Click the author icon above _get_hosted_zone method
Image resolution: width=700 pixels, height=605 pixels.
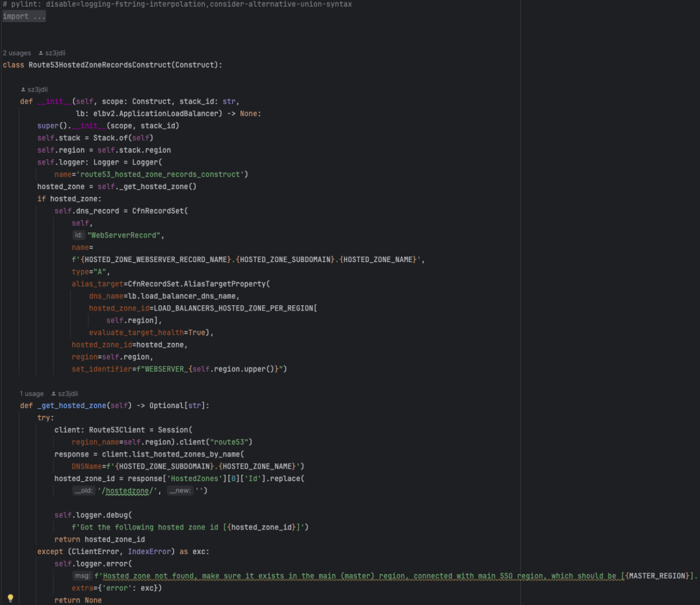click(54, 394)
